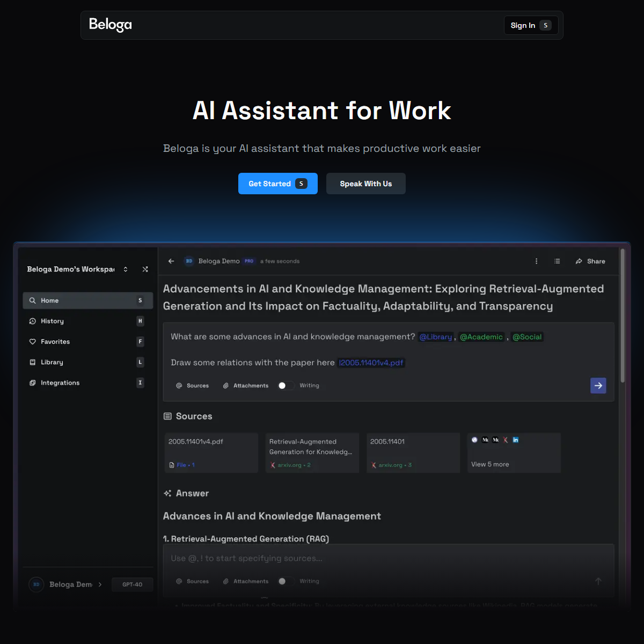Viewport: 644px width, 644px height.
Task: Click View 5 more sources card
Action: pyautogui.click(x=514, y=453)
